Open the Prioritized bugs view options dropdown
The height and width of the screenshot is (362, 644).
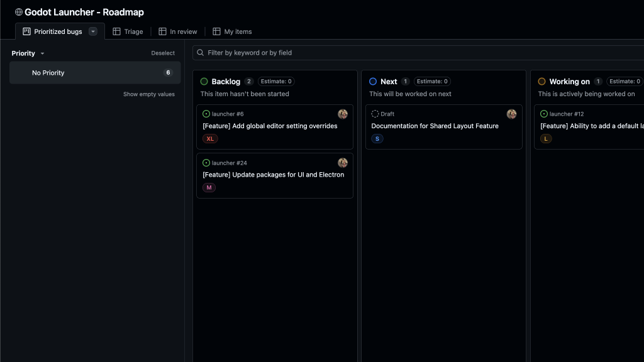click(x=93, y=31)
